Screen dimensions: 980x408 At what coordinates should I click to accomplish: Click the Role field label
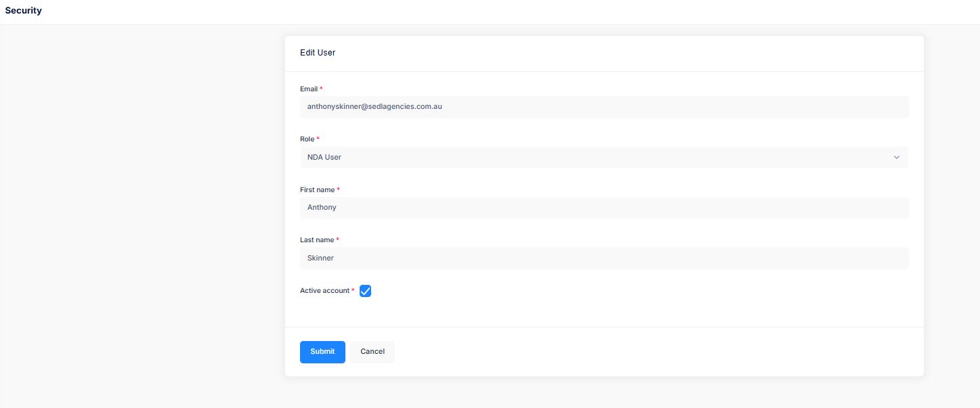click(x=307, y=139)
